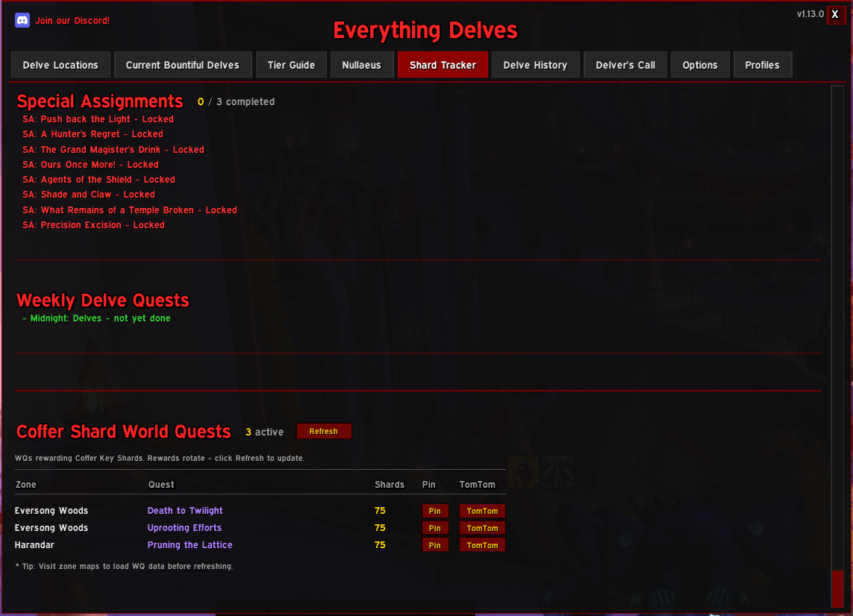Open the Delve History tab
Image resolution: width=853 pixels, height=616 pixels.
click(535, 65)
